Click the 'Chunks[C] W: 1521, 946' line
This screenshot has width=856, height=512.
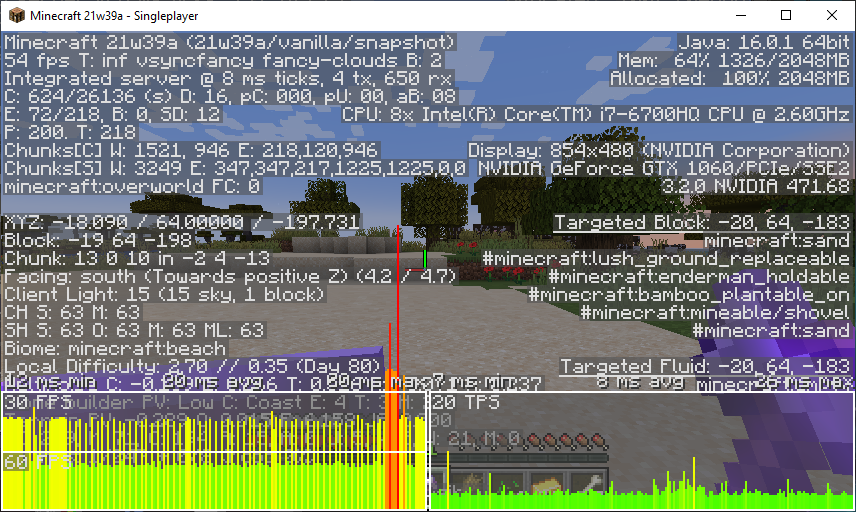tap(192, 150)
